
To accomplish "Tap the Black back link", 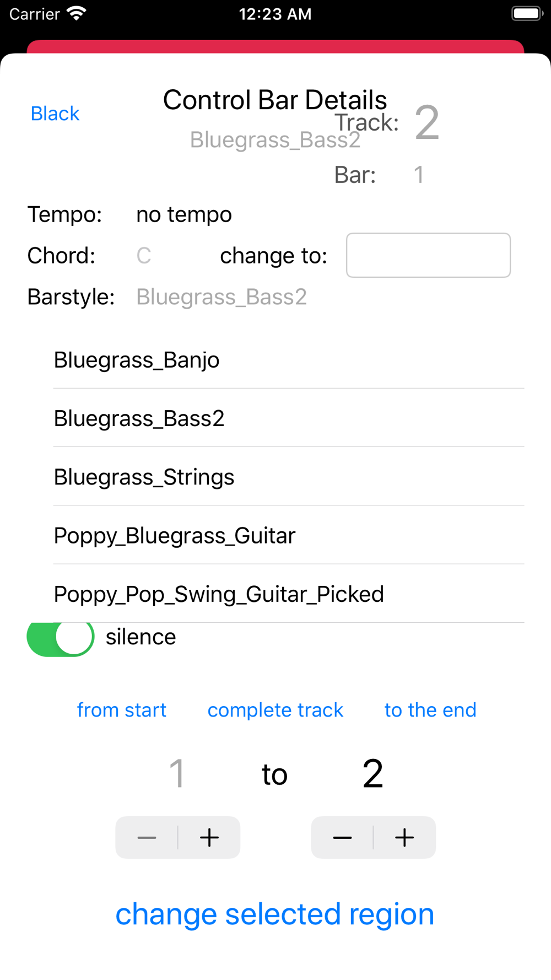I will pyautogui.click(x=55, y=114).
